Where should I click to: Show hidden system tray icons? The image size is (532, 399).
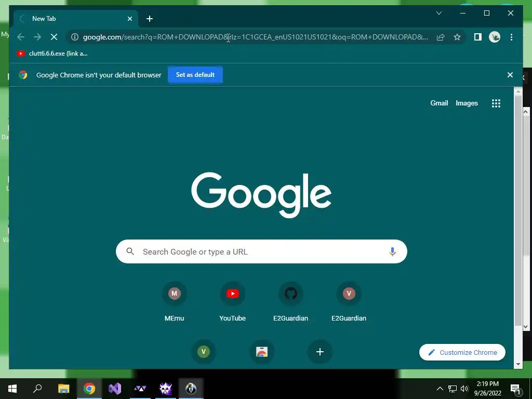click(x=440, y=389)
